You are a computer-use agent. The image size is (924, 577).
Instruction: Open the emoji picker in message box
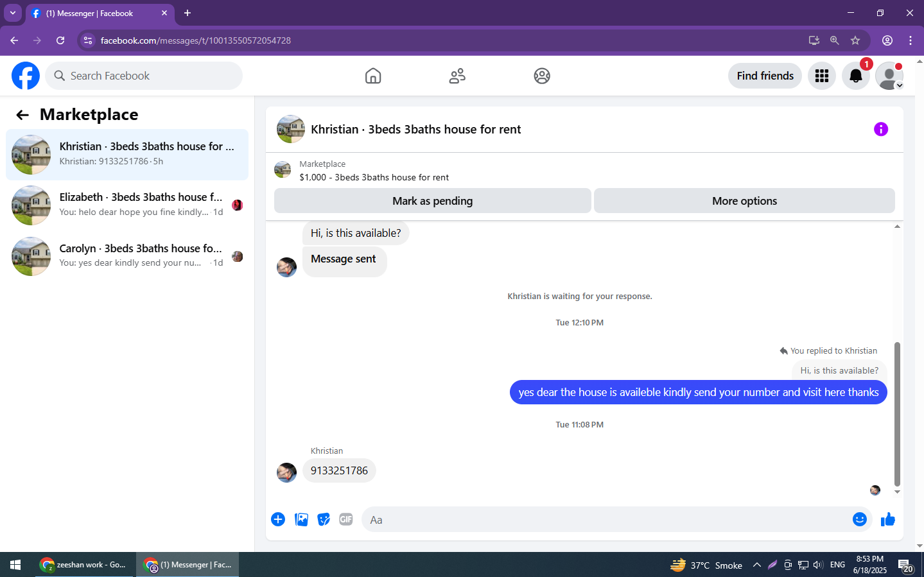pyautogui.click(x=860, y=519)
